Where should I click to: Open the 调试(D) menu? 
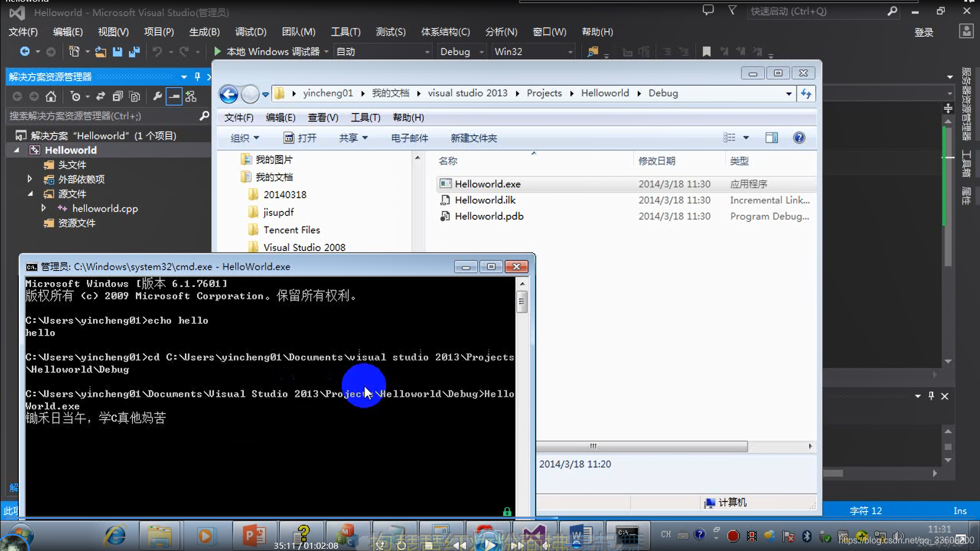(250, 32)
